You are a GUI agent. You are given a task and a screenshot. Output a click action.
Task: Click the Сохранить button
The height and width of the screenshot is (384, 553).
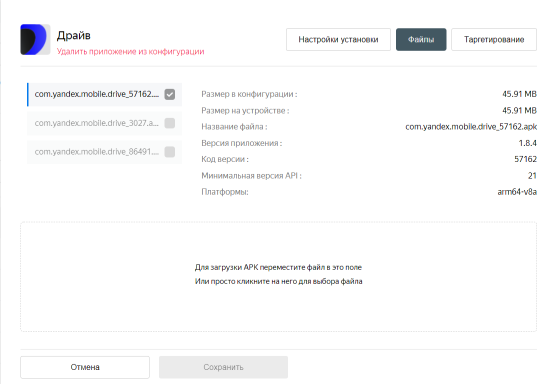click(223, 367)
